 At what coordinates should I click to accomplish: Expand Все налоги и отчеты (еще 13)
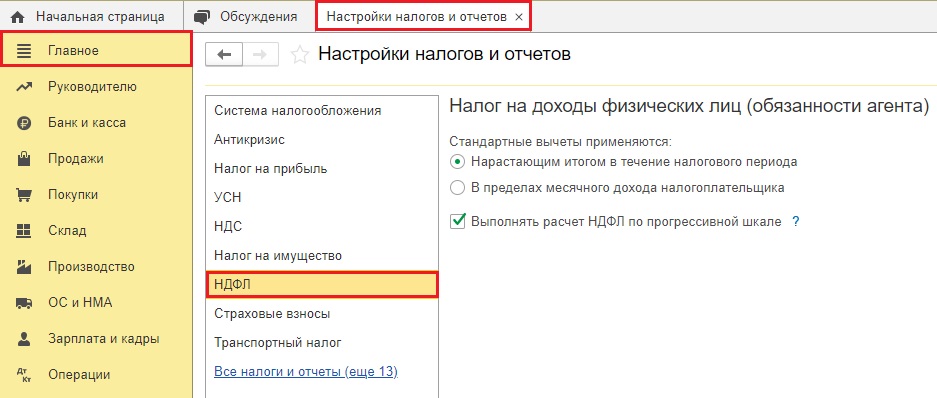pyautogui.click(x=306, y=372)
